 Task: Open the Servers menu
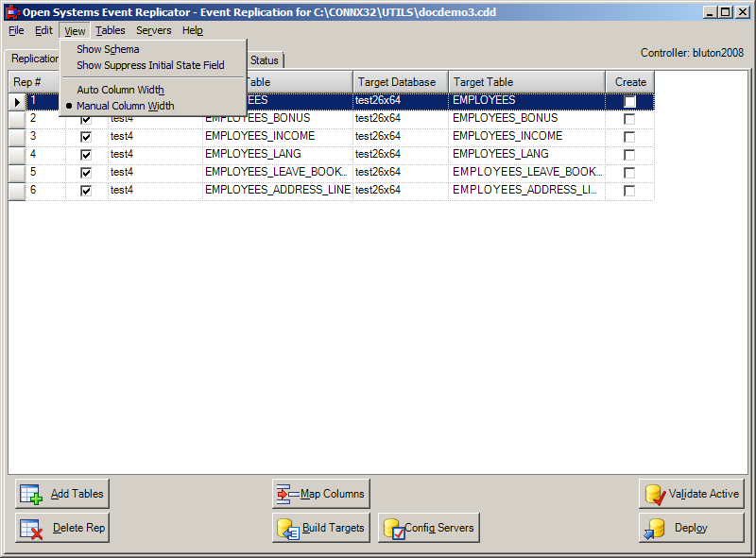click(153, 30)
